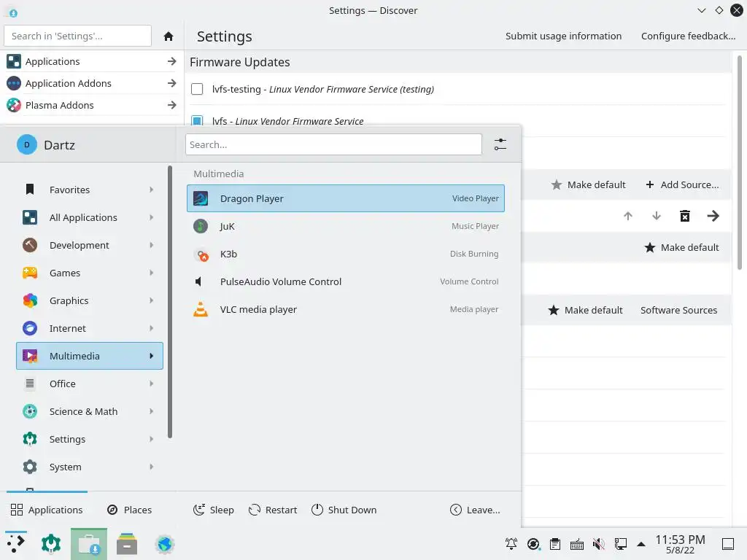Move source down arrow

click(x=656, y=216)
